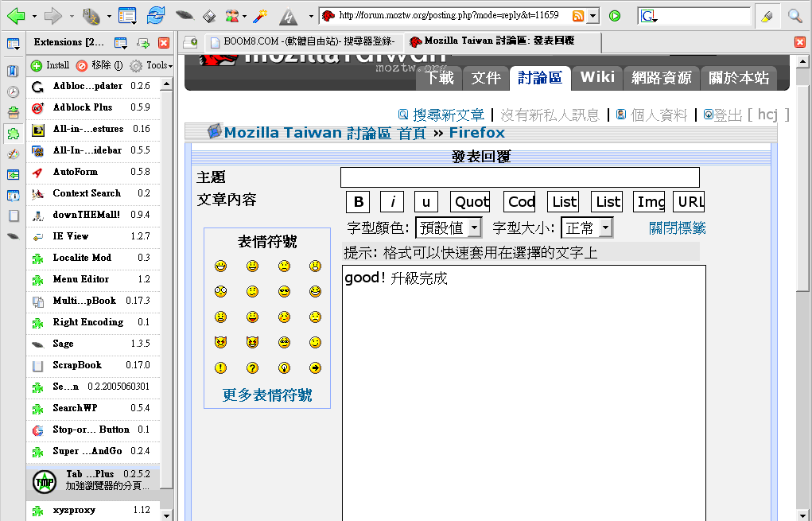The width and height of the screenshot is (812, 521).
Task: Switch to the BOOM8.COM tab
Action: 302,41
